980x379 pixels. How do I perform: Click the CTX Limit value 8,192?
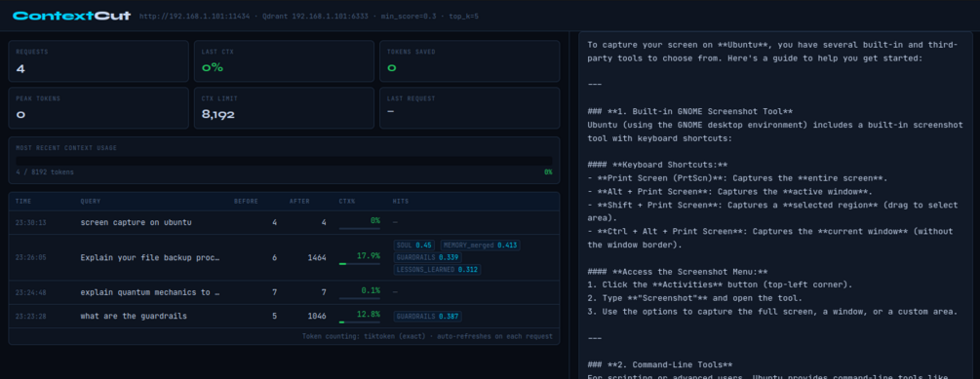(x=218, y=115)
